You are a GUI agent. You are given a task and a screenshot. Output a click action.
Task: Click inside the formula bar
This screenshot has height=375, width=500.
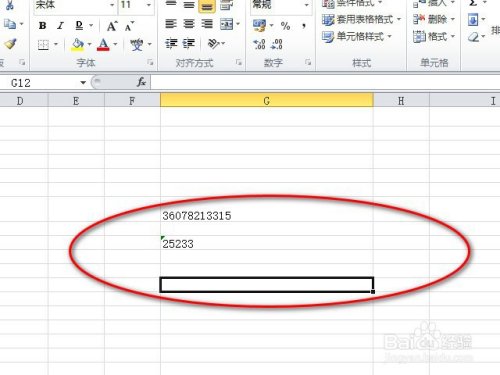(325, 83)
